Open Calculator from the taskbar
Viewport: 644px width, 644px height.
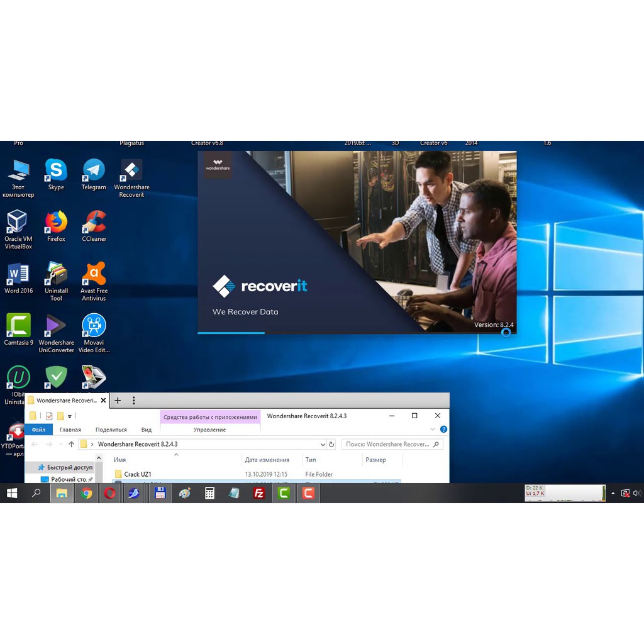209,493
